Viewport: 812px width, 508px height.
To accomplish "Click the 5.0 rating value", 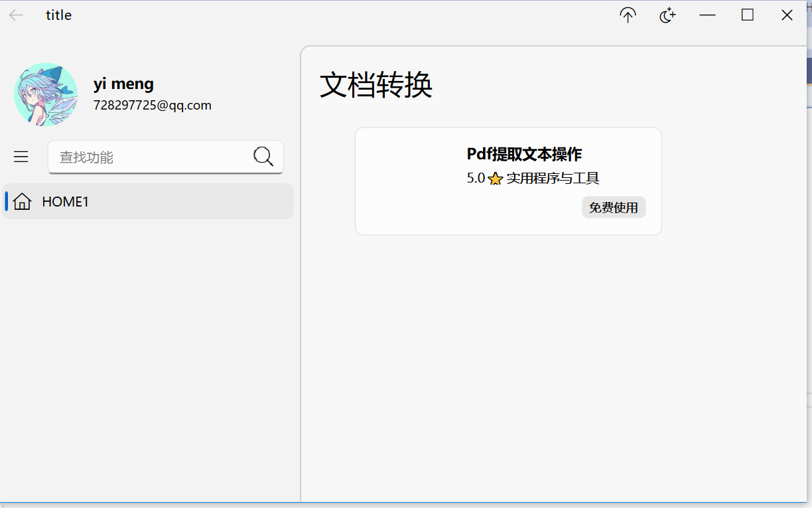I will [x=476, y=178].
